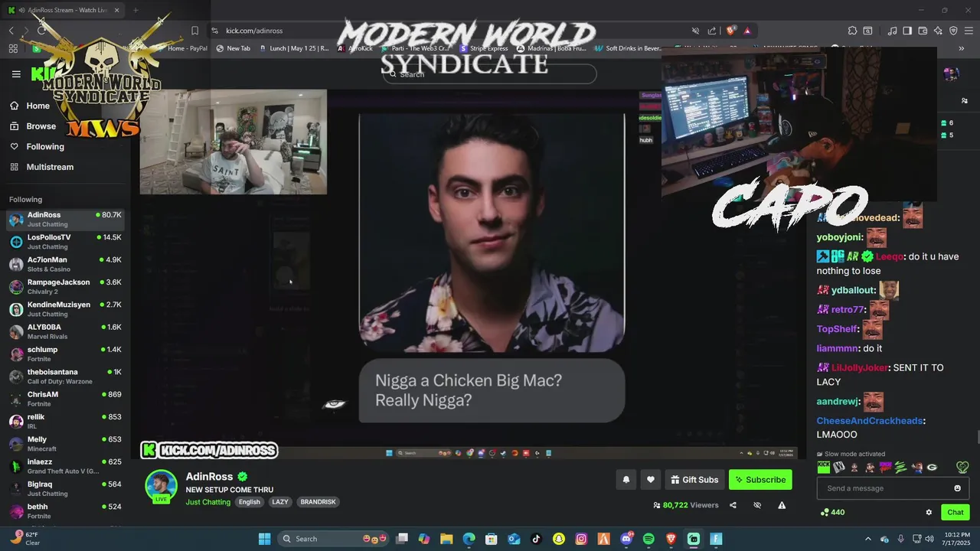The width and height of the screenshot is (980, 551).
Task: Open Ac7ionMan Slots & Casino stream
Action: [65, 264]
